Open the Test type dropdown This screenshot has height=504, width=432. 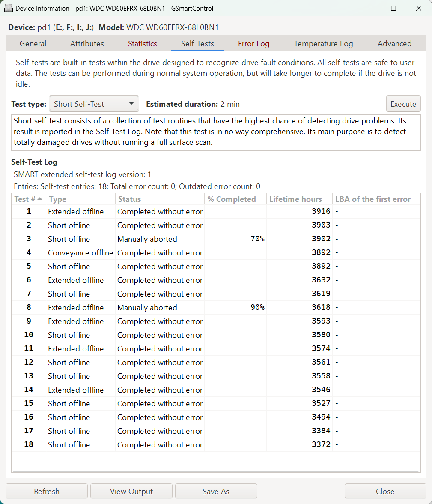[x=94, y=104]
